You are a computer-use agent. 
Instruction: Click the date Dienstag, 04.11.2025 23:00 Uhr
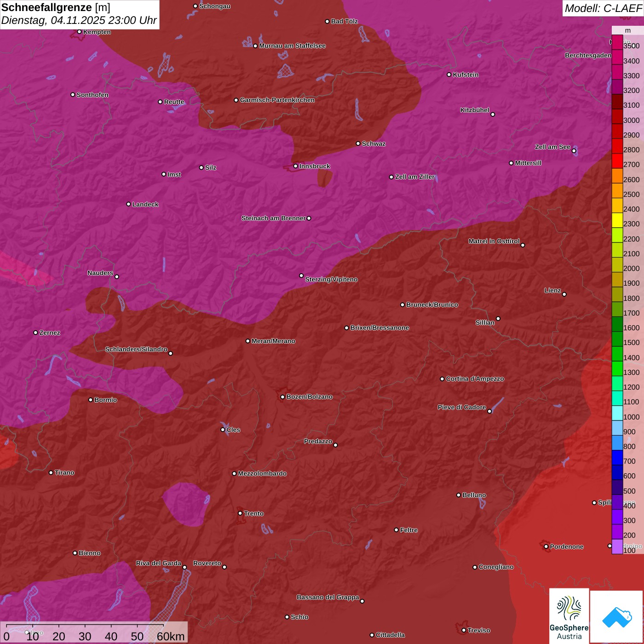79,20
